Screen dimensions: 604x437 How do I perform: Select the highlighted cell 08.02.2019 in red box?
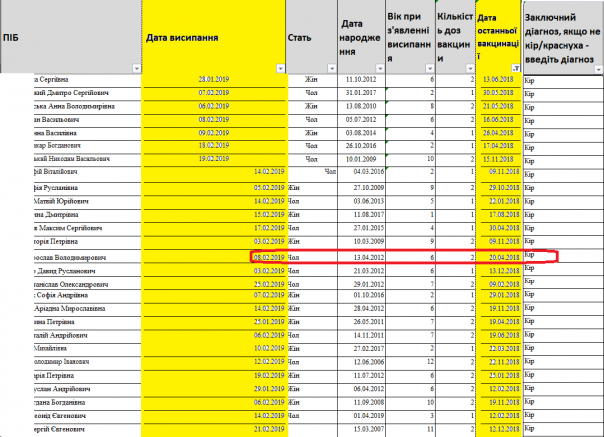pyautogui.click(x=270, y=257)
